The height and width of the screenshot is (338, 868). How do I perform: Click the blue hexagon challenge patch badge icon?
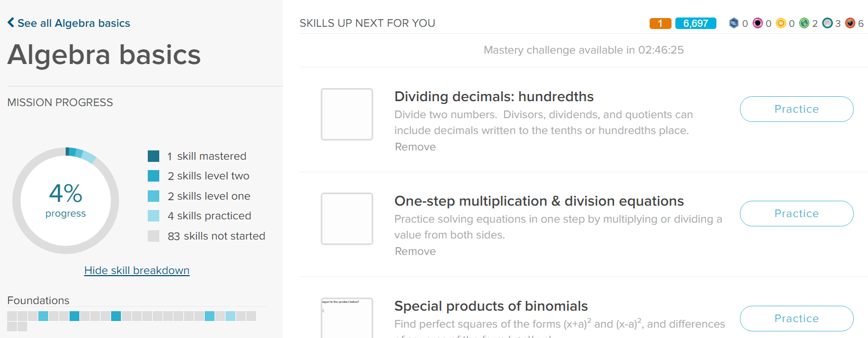734,23
